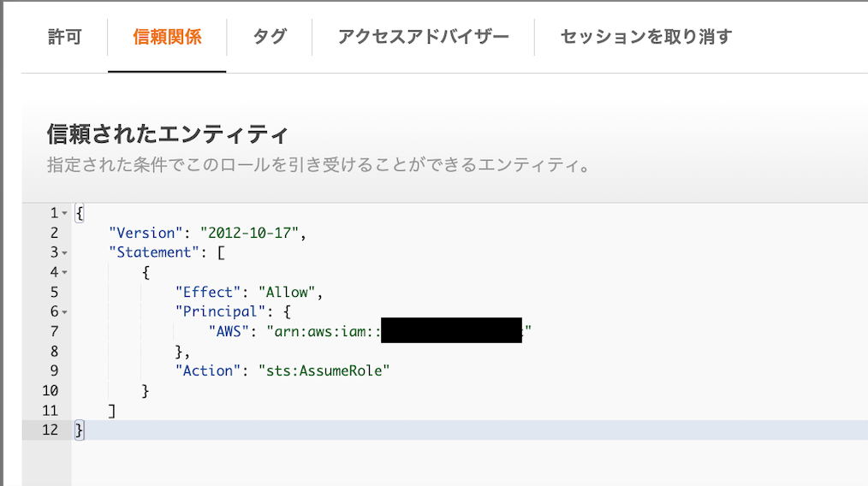Click line number 2 in the gutter
This screenshot has width=868, height=486.
[54, 233]
